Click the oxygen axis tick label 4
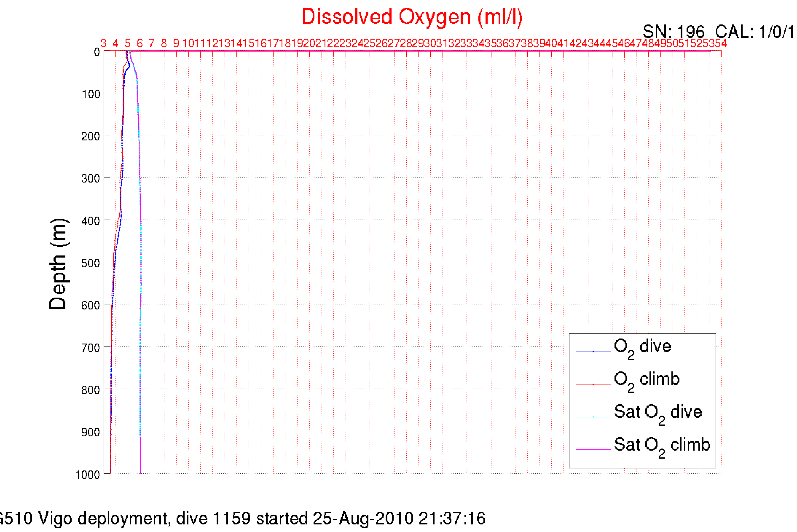Screen dimensions: 797x532 coord(115,43)
